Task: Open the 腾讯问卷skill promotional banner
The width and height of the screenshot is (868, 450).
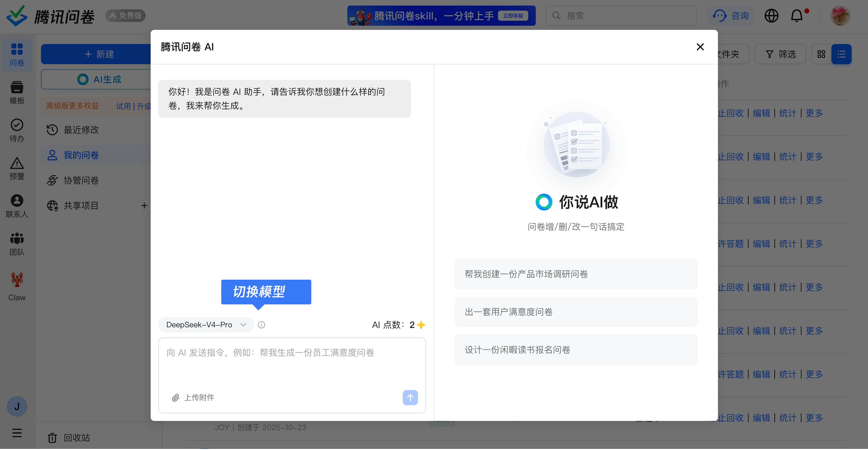Action: tap(441, 15)
